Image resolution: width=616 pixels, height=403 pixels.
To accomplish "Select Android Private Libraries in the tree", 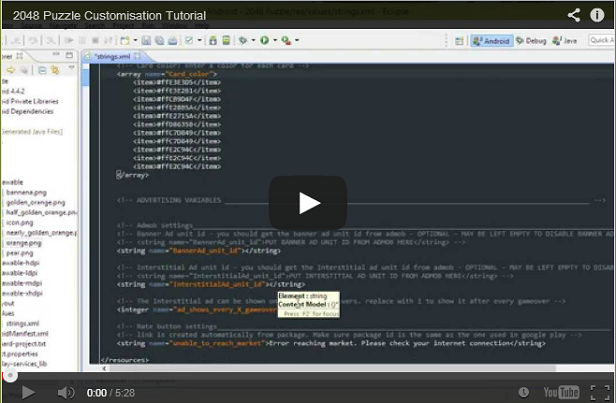I will point(30,101).
